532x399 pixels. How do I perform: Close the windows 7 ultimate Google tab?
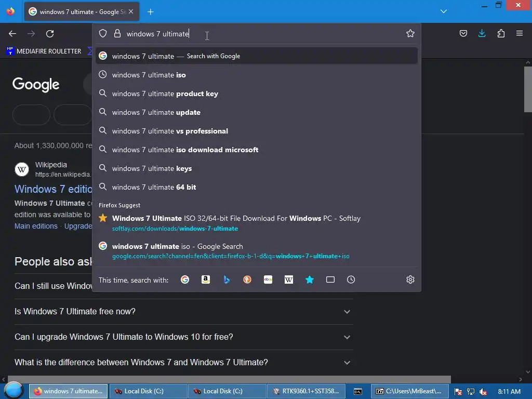tap(131, 11)
